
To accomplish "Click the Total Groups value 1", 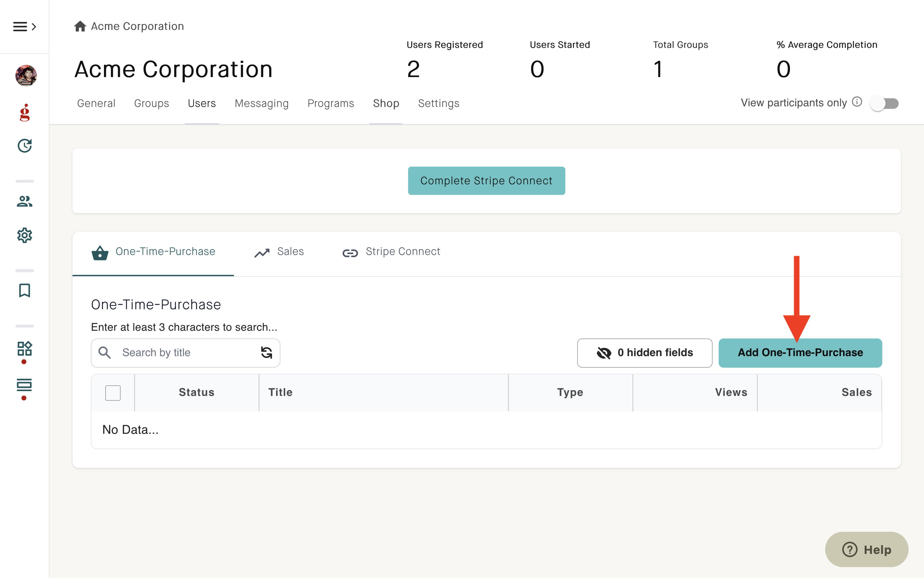I will (x=658, y=69).
